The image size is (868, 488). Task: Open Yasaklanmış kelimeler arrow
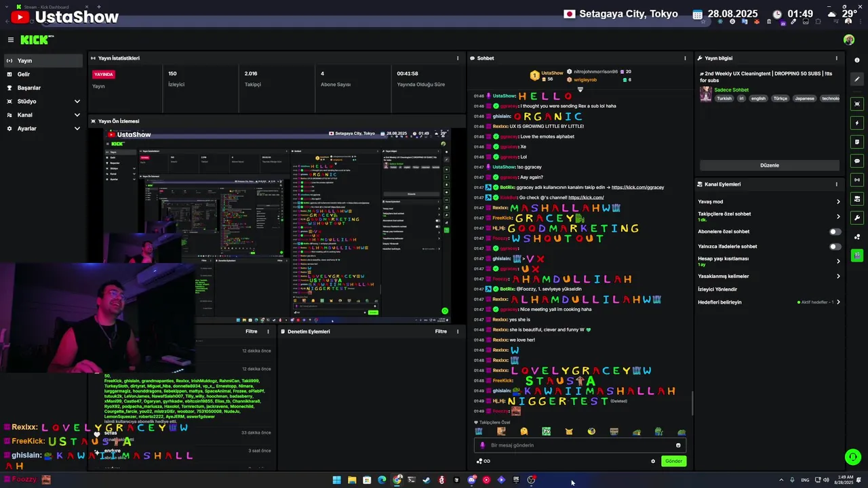pos(837,277)
